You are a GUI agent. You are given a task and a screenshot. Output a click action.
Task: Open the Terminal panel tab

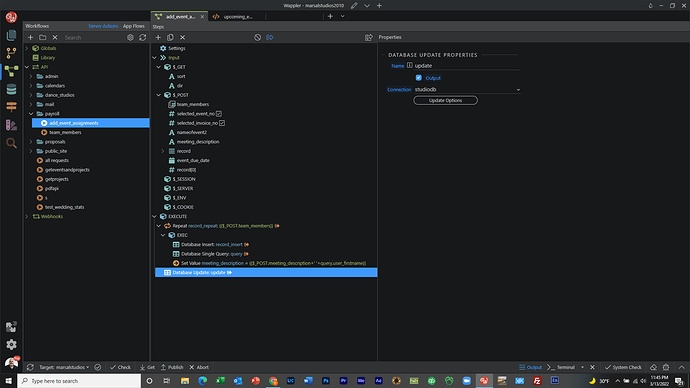click(x=562, y=367)
